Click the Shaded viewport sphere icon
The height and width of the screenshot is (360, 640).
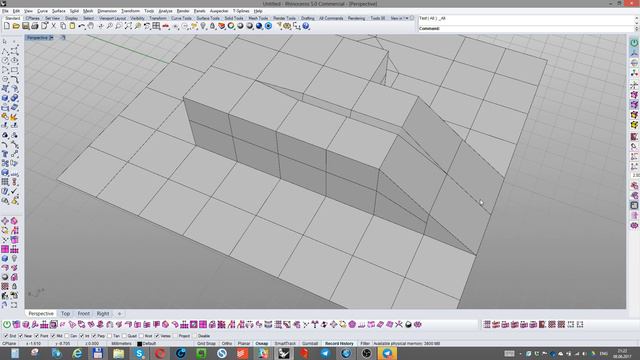pos(240,26)
